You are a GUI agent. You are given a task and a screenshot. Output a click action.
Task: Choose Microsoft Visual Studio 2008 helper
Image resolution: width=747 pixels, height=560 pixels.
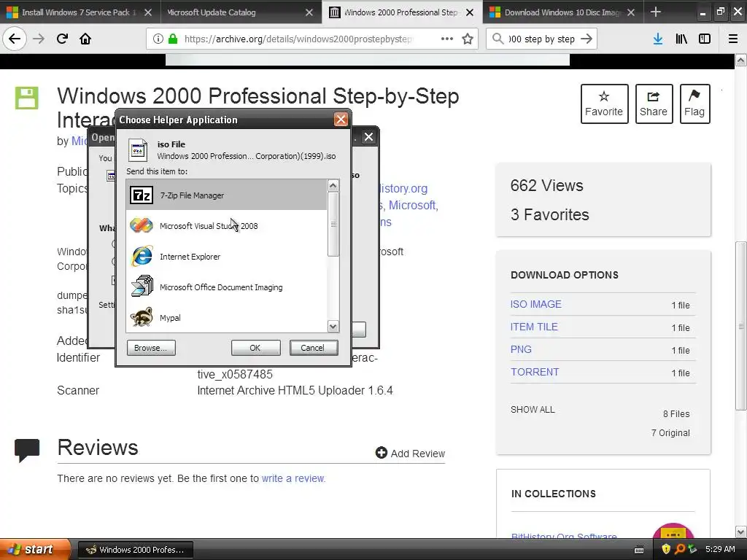[227, 226]
